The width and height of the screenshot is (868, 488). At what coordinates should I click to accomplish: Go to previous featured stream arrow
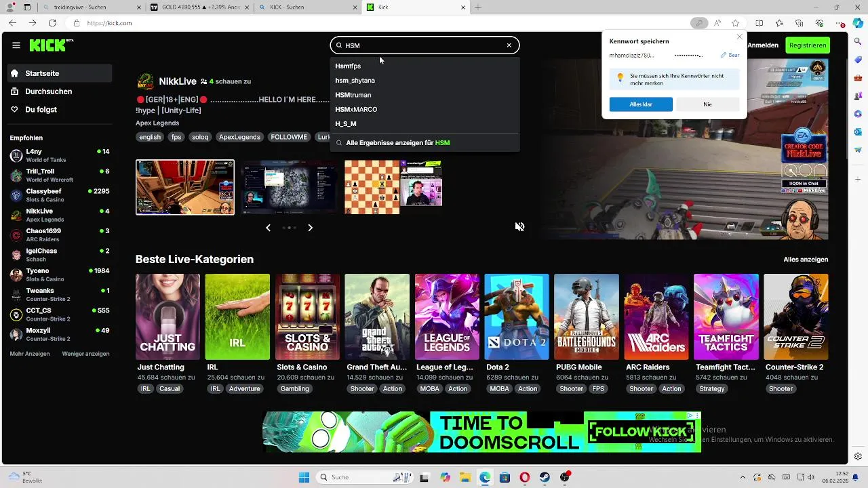click(268, 228)
